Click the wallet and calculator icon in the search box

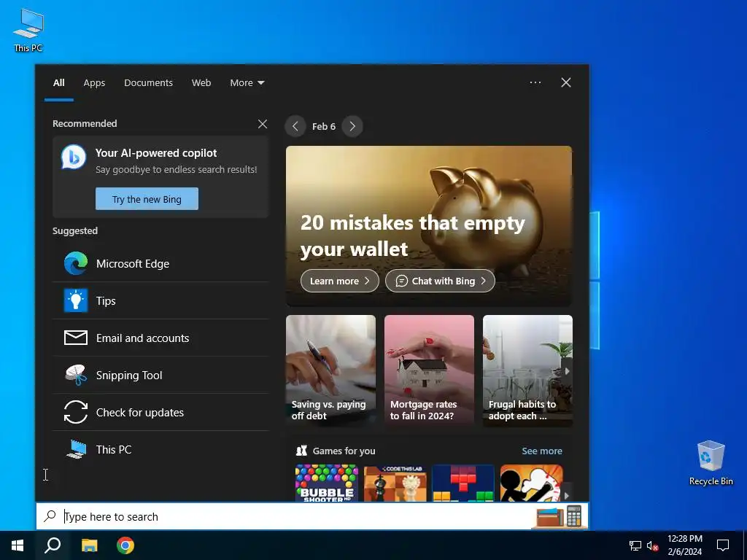[x=560, y=516]
